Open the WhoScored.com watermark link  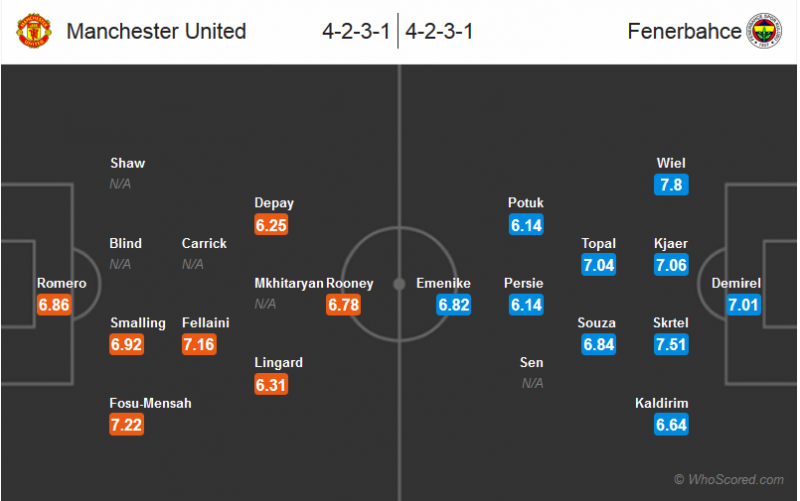click(x=729, y=480)
